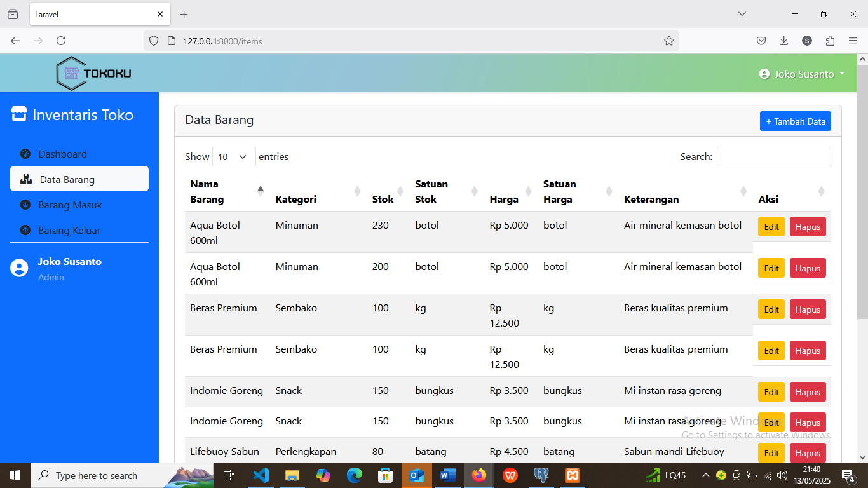Click the Tambah Data button

coord(795,121)
